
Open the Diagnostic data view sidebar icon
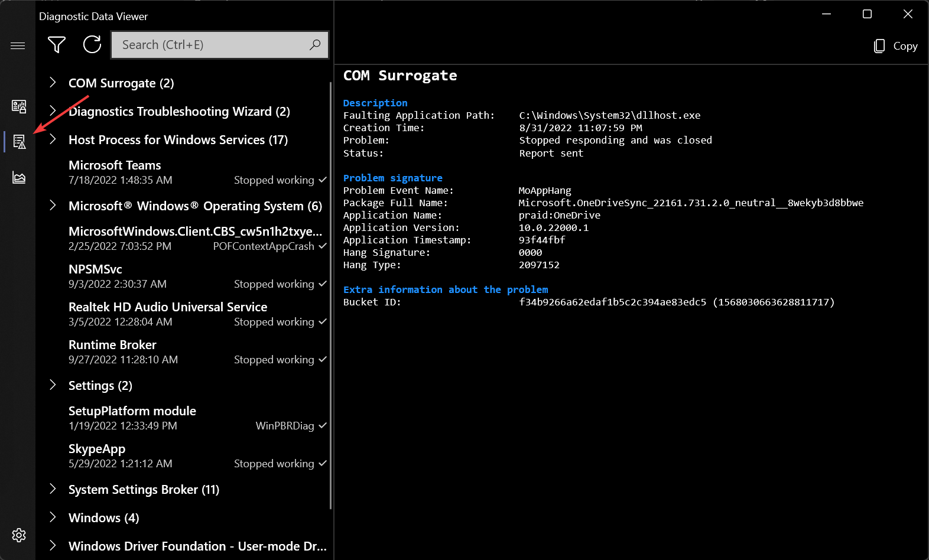click(19, 106)
